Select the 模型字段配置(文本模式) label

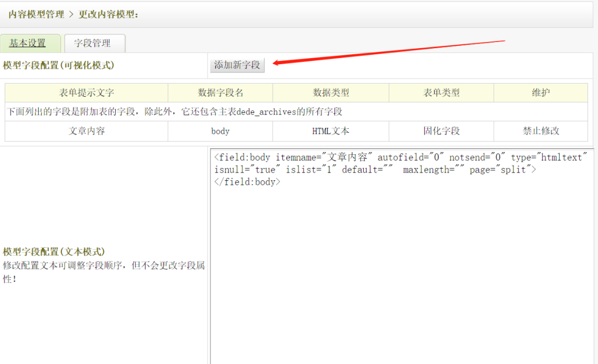tap(54, 252)
